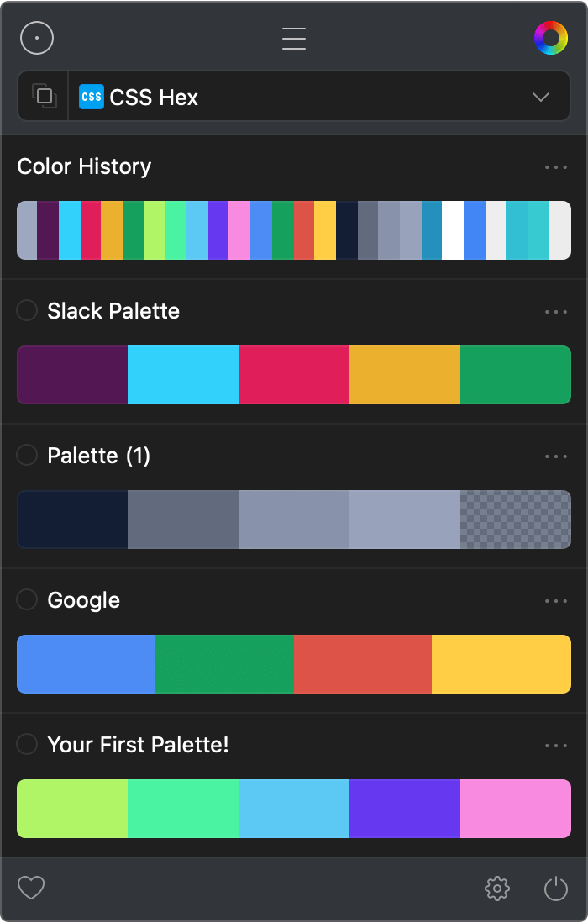Select the Palette (1) radio button

28,455
